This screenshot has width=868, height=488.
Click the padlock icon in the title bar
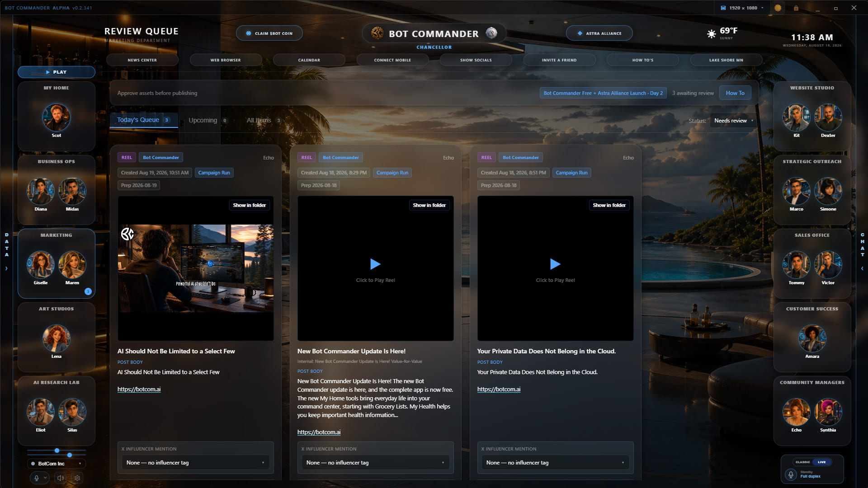pyautogui.click(x=796, y=8)
